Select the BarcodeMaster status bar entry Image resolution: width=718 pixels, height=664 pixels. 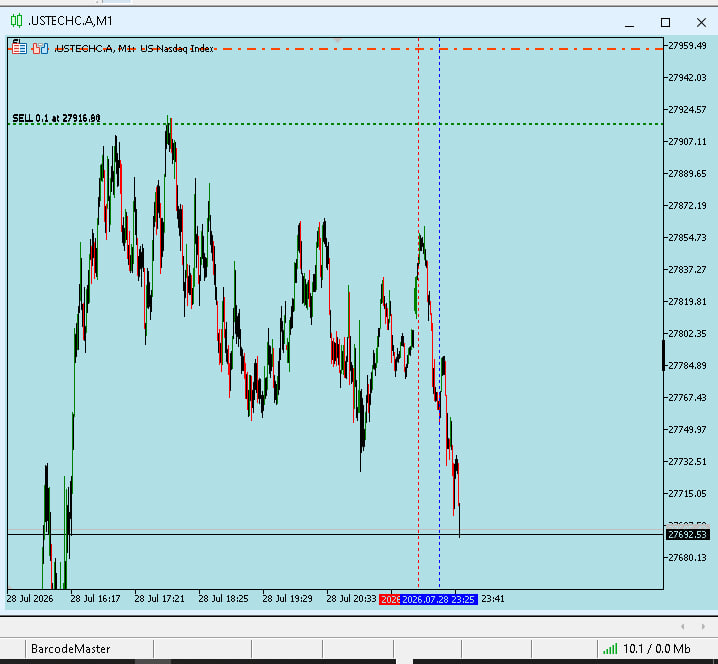pyautogui.click(x=71, y=649)
